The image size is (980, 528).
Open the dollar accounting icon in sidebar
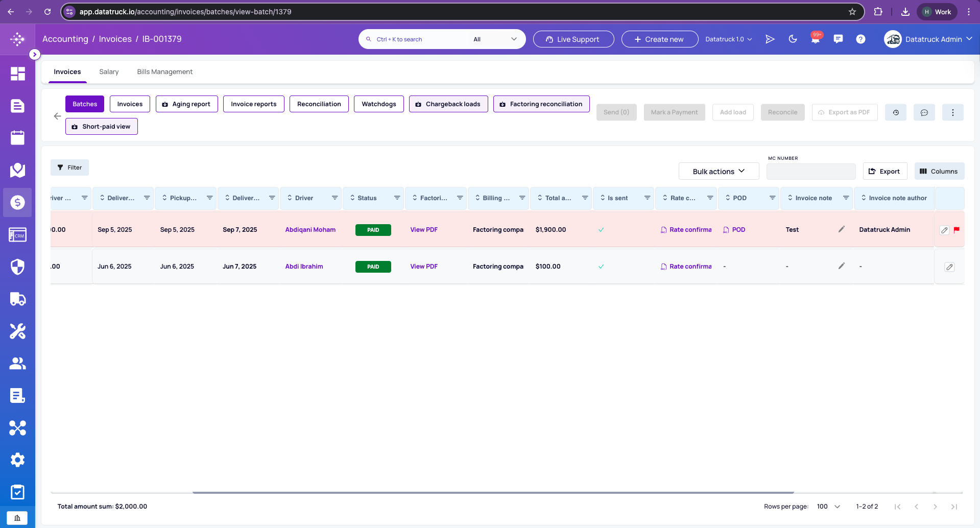[17, 203]
